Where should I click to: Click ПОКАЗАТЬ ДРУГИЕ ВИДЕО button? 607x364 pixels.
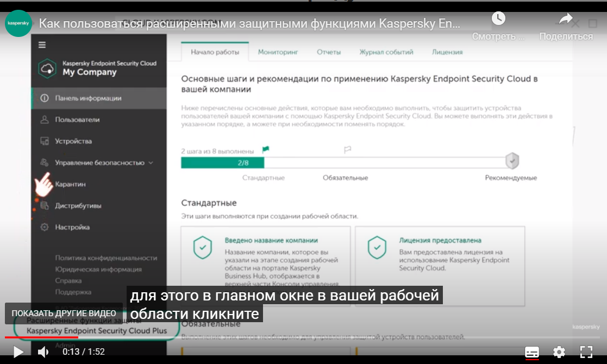(64, 313)
